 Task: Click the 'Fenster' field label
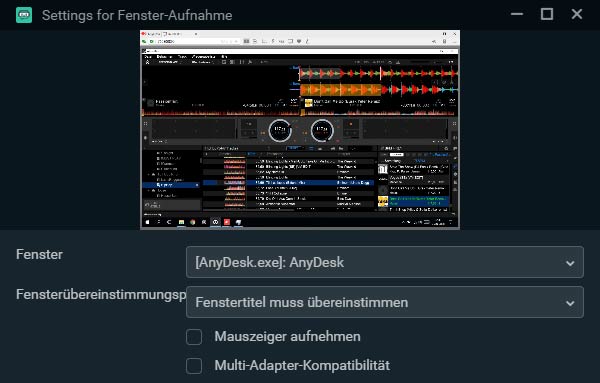(x=39, y=254)
